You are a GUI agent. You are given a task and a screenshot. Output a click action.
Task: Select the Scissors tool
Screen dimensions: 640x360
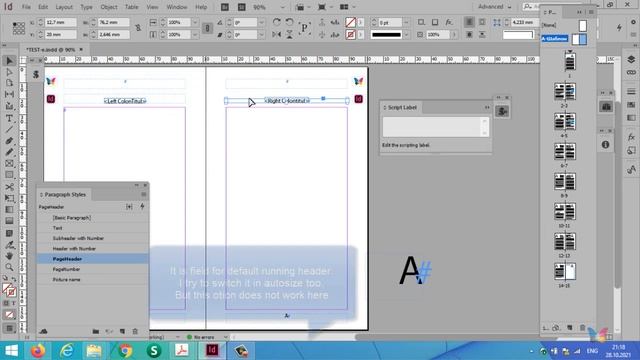[x=9, y=187]
